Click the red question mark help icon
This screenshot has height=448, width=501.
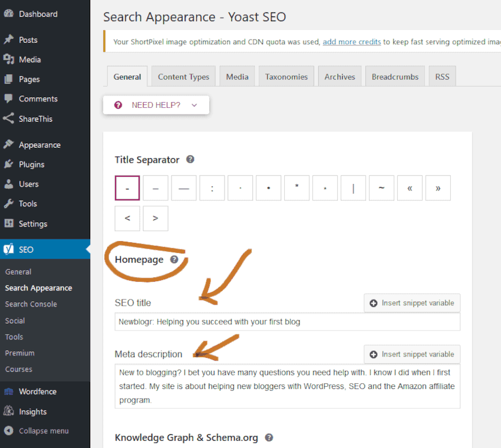pyautogui.click(x=118, y=105)
